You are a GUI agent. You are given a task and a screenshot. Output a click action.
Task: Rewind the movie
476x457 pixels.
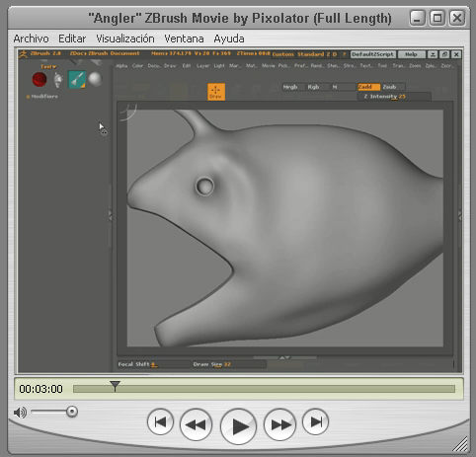pyautogui.click(x=196, y=424)
